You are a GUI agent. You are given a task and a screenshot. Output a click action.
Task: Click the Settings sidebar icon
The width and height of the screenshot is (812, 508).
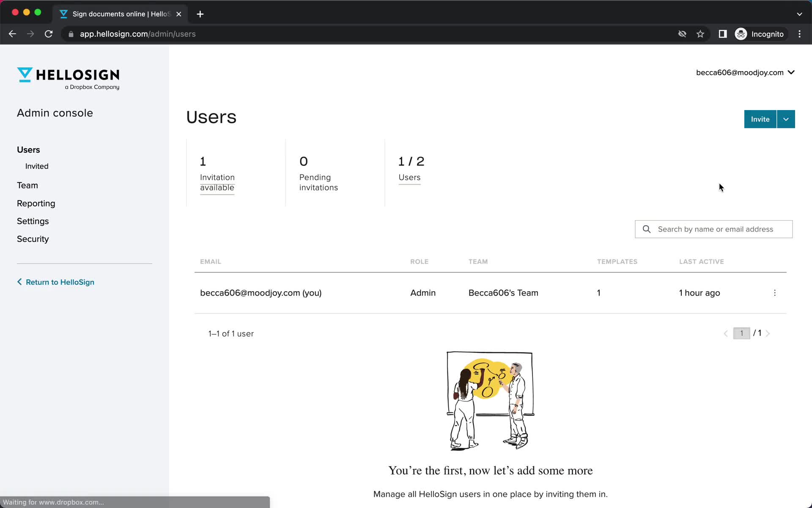coord(33,221)
